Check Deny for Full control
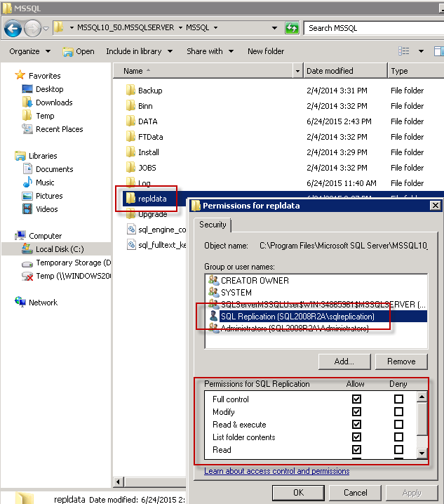The width and height of the screenshot is (444, 504). [398, 399]
